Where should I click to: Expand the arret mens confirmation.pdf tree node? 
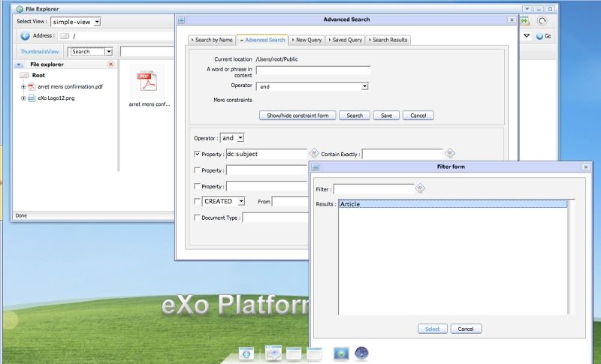coord(23,87)
